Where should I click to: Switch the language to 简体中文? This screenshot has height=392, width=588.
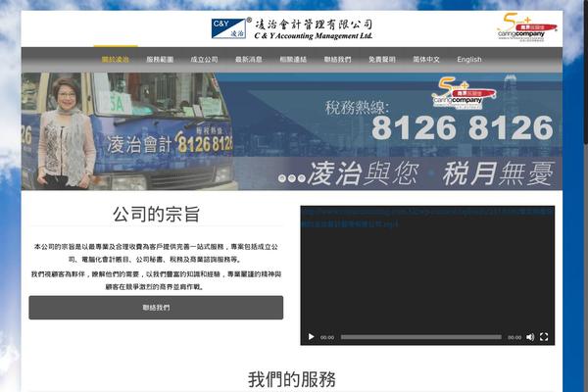click(426, 59)
